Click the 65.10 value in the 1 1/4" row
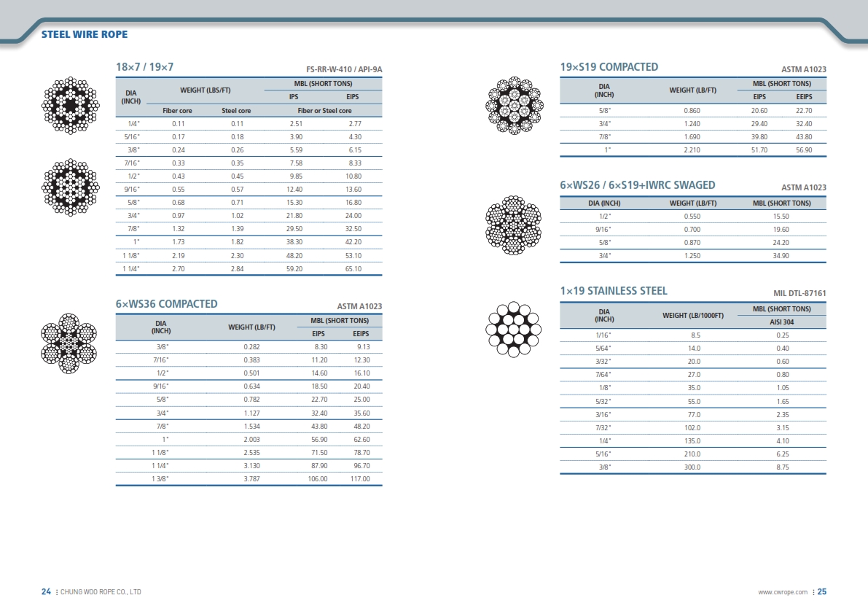 353,269
